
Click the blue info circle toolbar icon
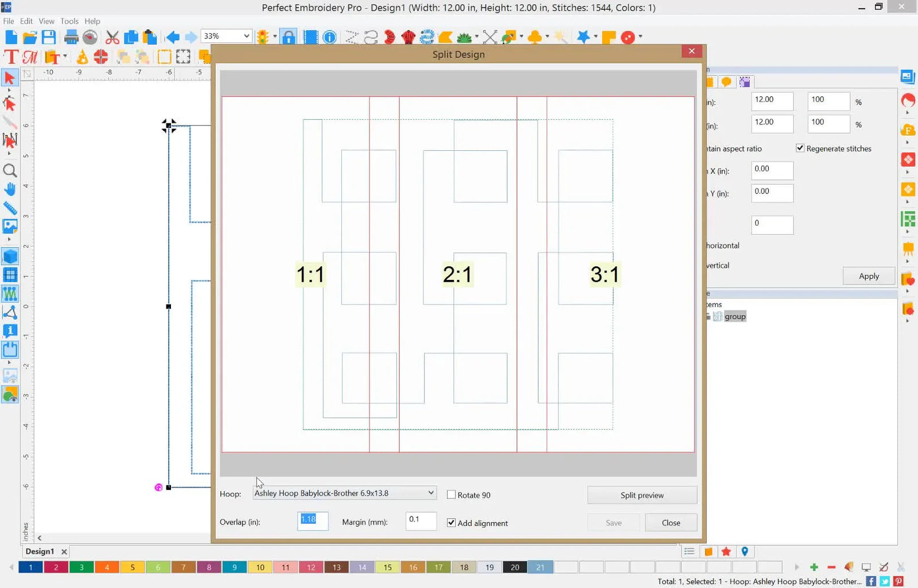point(329,37)
